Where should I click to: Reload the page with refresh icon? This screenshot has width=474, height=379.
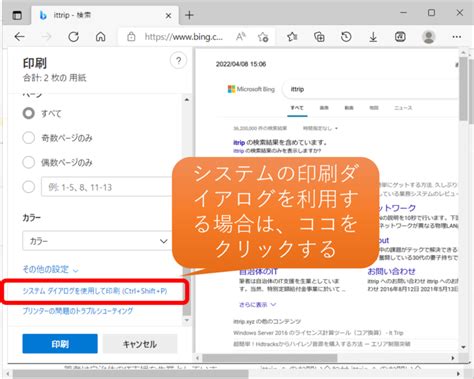73,37
